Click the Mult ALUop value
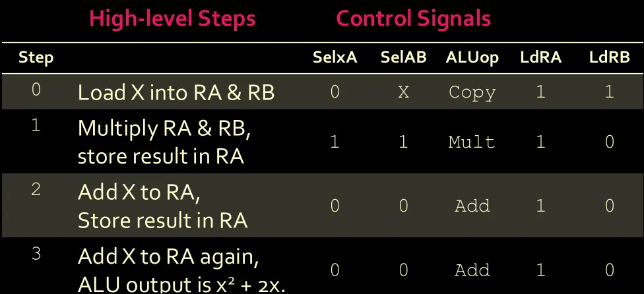This screenshot has width=644, height=294. point(472,142)
